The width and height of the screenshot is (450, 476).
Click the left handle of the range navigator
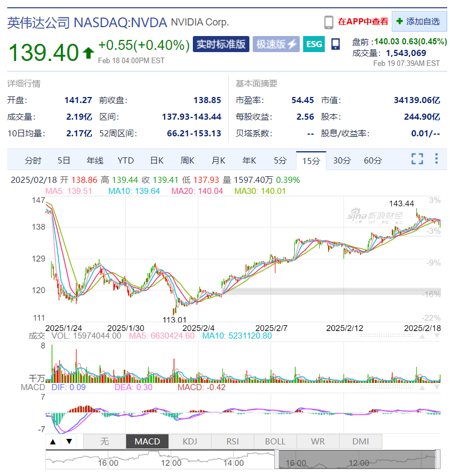pyautogui.click(x=277, y=459)
